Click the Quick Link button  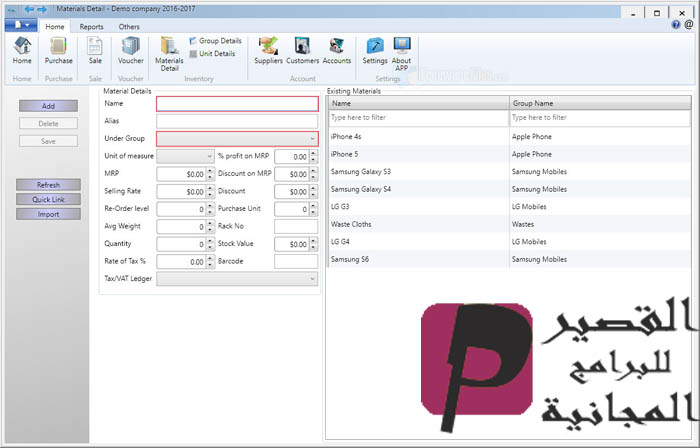(x=48, y=199)
